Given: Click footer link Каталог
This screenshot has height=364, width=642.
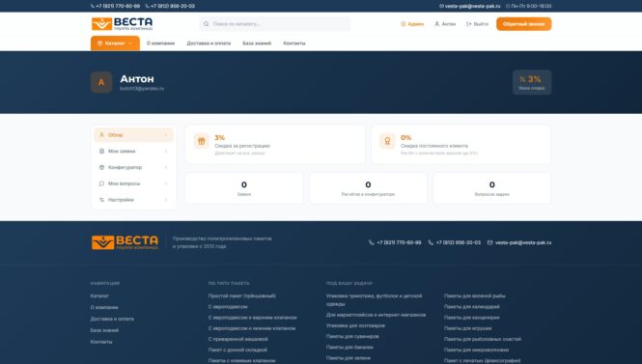Looking at the screenshot, I should (99, 295).
